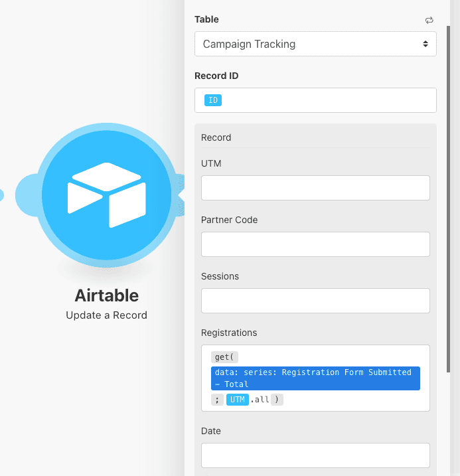Click the right connector notch of Airtable module
This screenshot has width=460, height=476.
point(180,195)
